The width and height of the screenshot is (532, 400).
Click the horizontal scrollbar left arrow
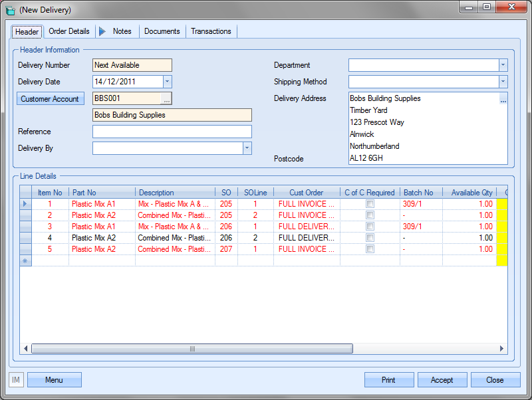[26, 349]
